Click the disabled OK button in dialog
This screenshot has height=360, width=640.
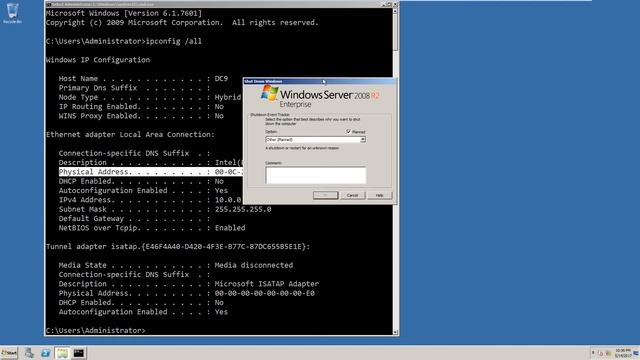[x=325, y=196]
